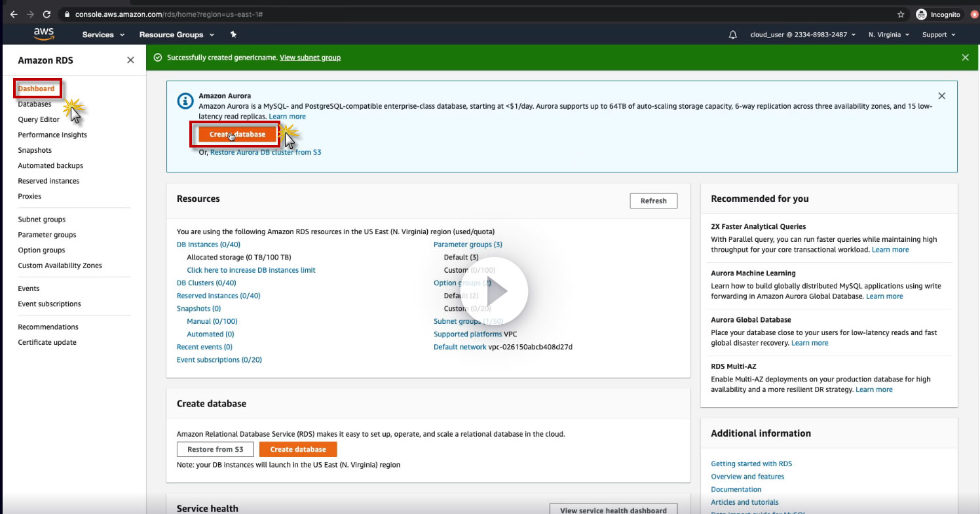Click the Default network link
Screen dimensions: 980x514
click(x=460, y=347)
